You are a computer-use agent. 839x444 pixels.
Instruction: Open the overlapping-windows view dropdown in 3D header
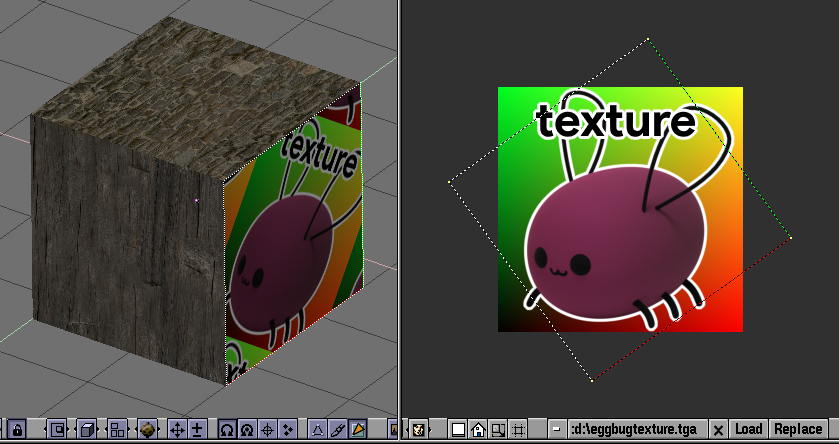pyautogui.click(x=57, y=429)
